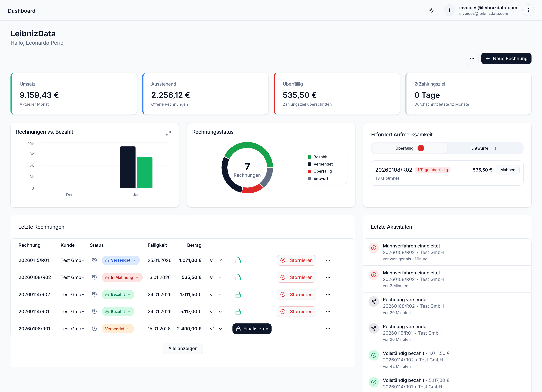Viewport: 542px width, 392px height.
Task: Open the account options menu top right
Action: click(x=528, y=10)
